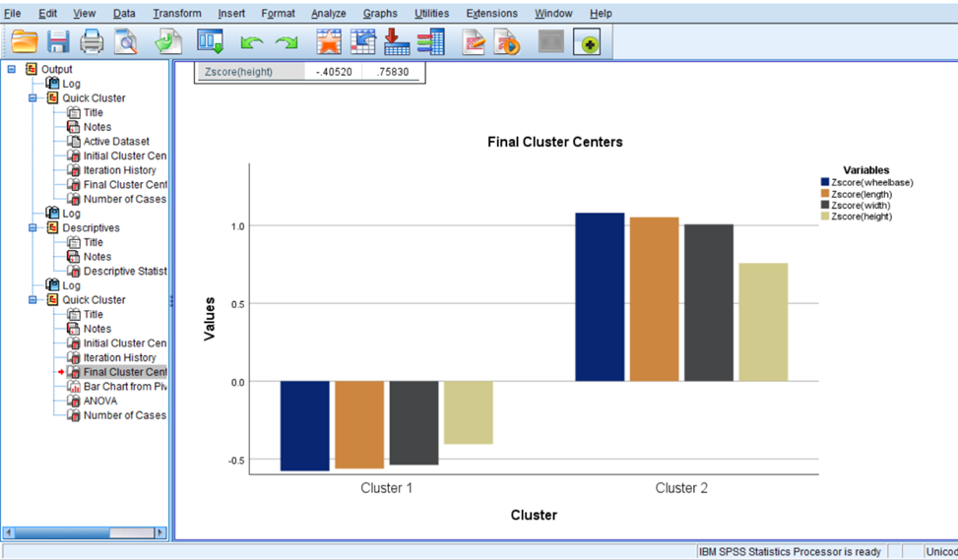This screenshot has width=958, height=560.
Task: Click the Select last output bars icon
Action: [430, 42]
